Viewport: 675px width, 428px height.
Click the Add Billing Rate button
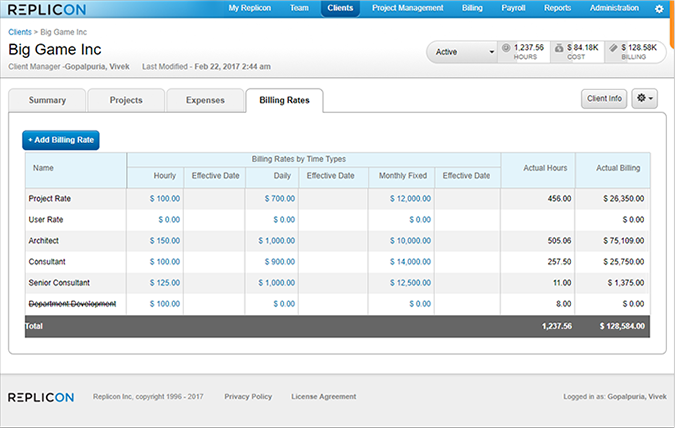click(x=61, y=140)
